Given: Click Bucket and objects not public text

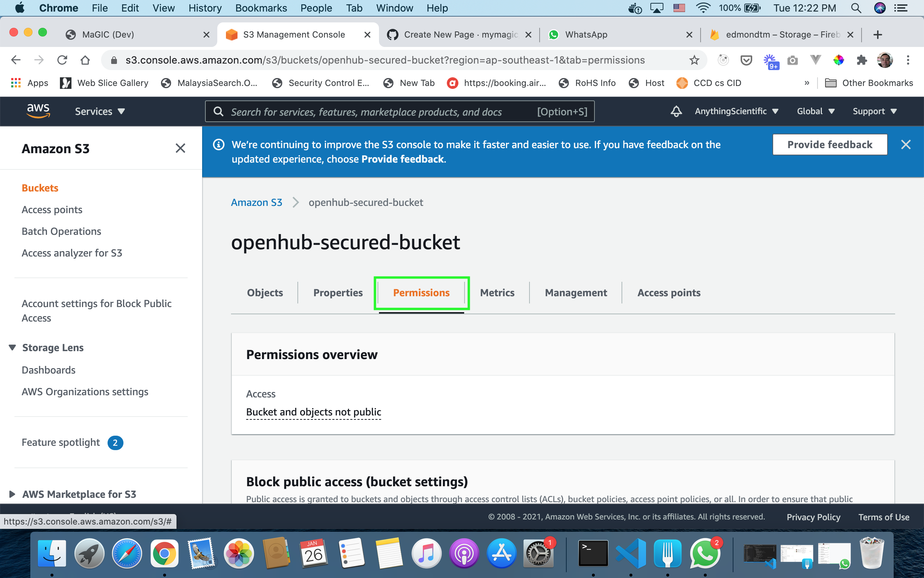Looking at the screenshot, I should pyautogui.click(x=313, y=412).
